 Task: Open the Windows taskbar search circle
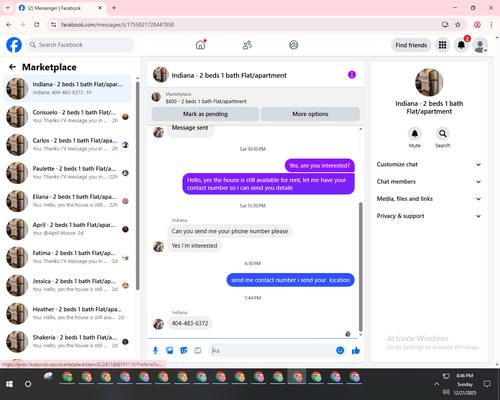coord(28,384)
